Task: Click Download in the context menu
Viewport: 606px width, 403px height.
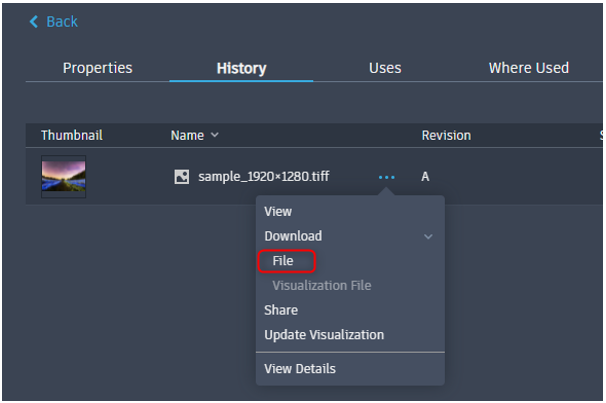Action: (293, 236)
